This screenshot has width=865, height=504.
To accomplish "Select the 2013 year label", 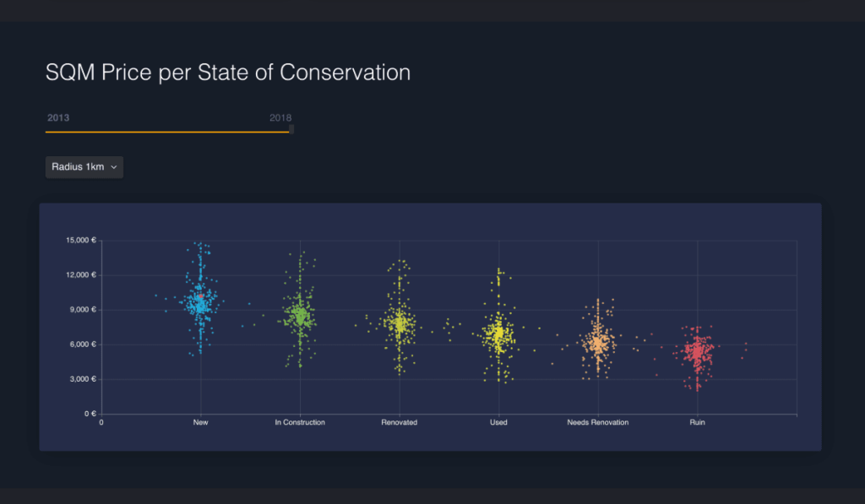I will (x=58, y=117).
